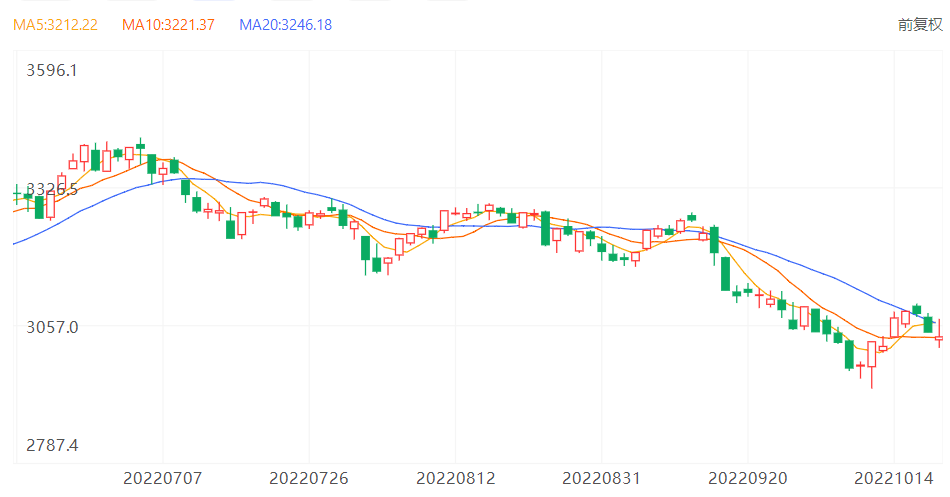Viewport: 950px width, 497px height.
Task: Select the 20220812 date label
Action: (x=456, y=479)
